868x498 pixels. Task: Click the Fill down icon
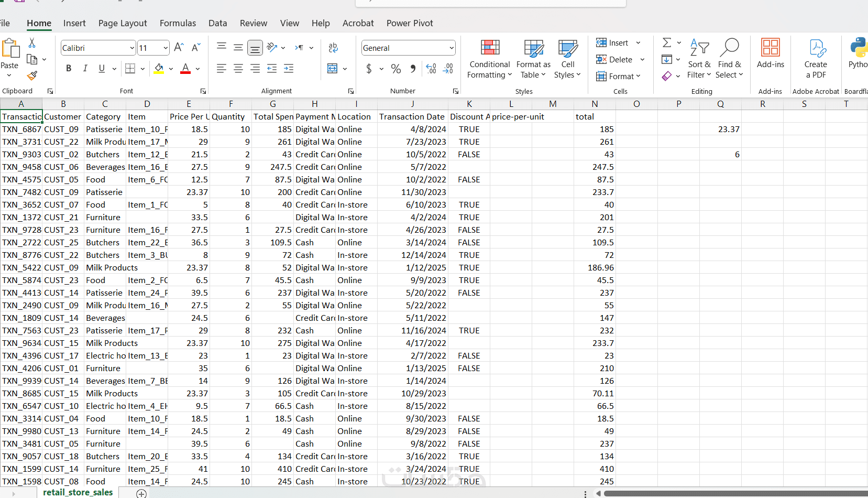(667, 59)
